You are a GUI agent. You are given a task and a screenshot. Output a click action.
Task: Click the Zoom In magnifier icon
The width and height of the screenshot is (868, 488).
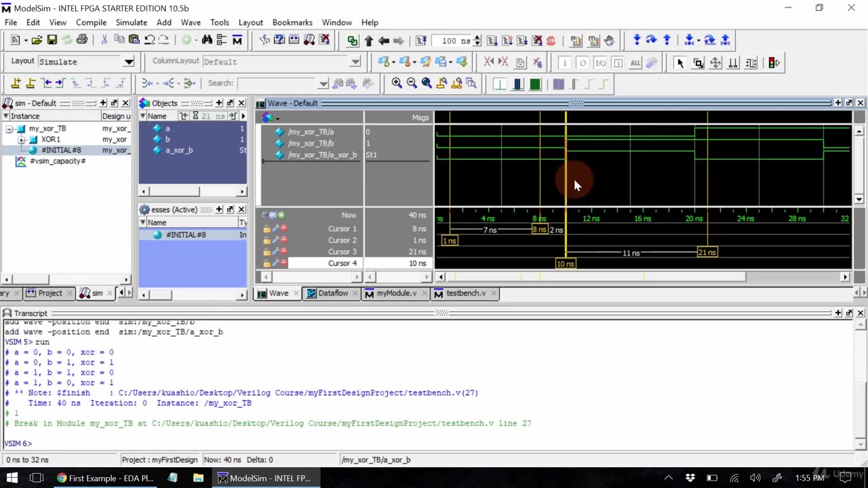pos(397,83)
